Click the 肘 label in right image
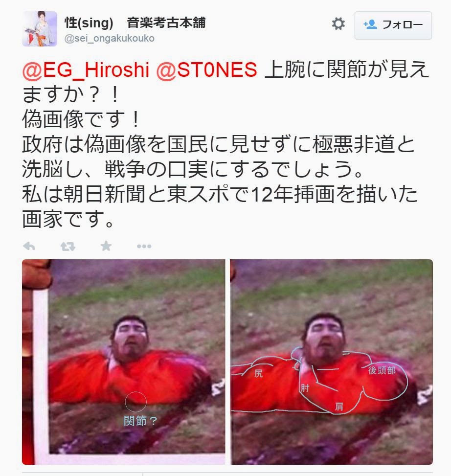Image resolution: width=451 pixels, height=476 pixels. (305, 388)
